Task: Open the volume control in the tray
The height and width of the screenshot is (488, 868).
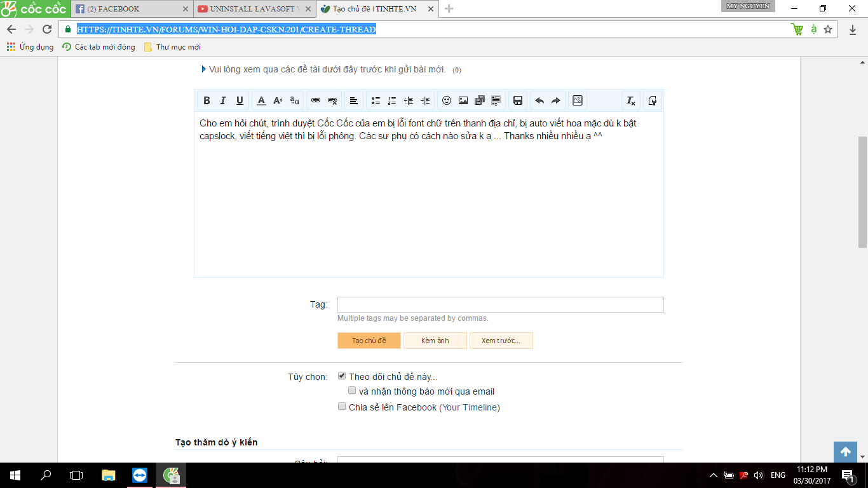Action: pos(758,475)
